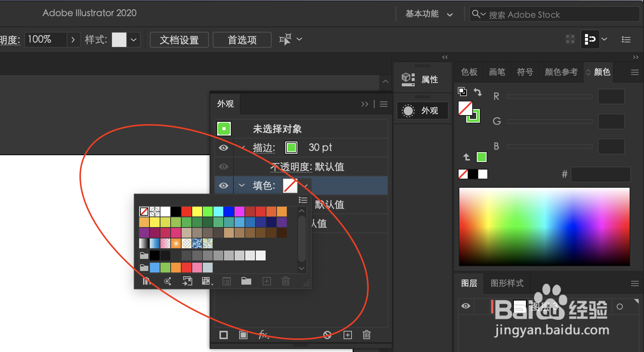The image size is (644, 352).
Task: Open the Swatch Libraries menu icon
Action: pyautogui.click(x=147, y=281)
